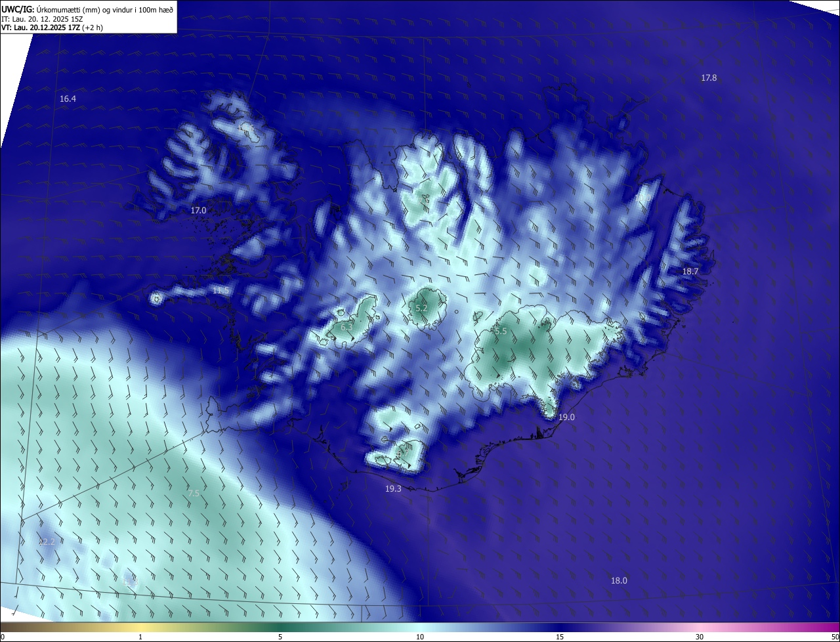Click the '50' tick label on the legend
Viewport: 840px width, 642px height.
[835, 637]
